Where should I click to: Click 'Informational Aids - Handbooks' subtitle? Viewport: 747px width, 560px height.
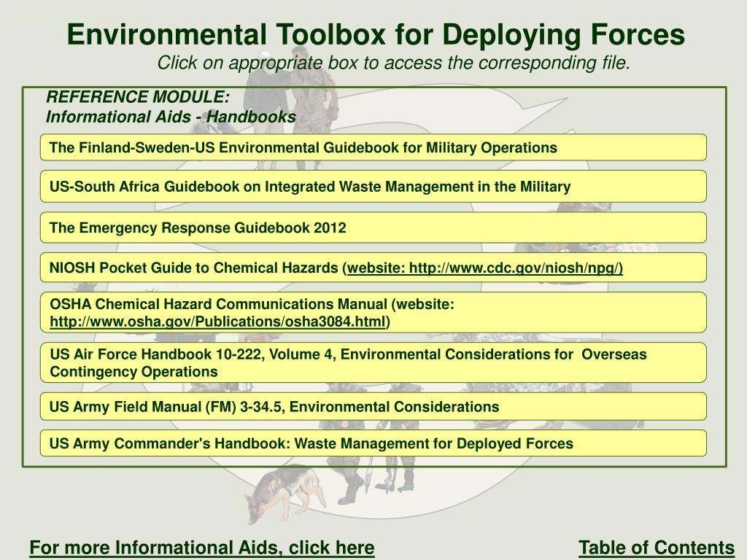pyautogui.click(x=171, y=117)
